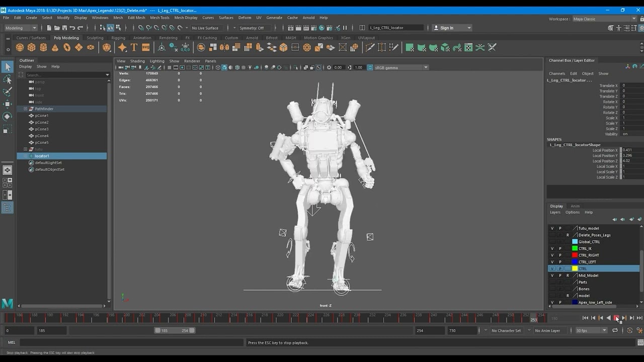The image size is (644, 362).
Task: Open the 30 fps frame rate dropdown
Action: pyautogui.click(x=591, y=330)
